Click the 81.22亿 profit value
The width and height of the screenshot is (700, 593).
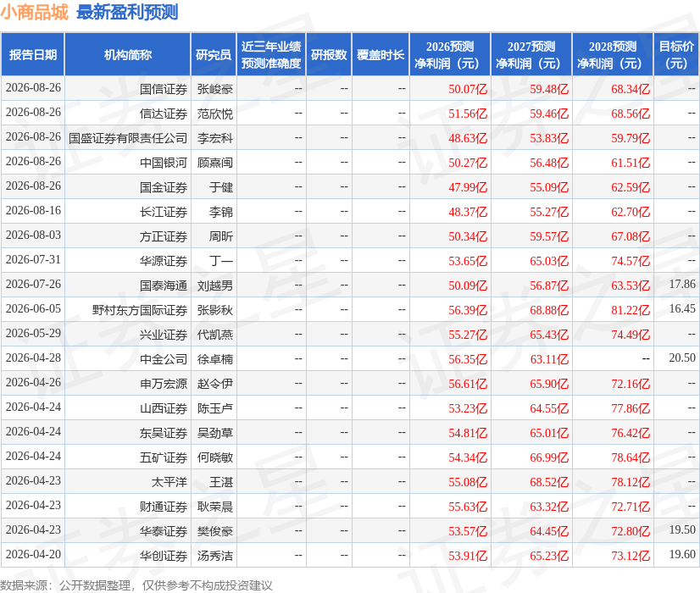(631, 310)
